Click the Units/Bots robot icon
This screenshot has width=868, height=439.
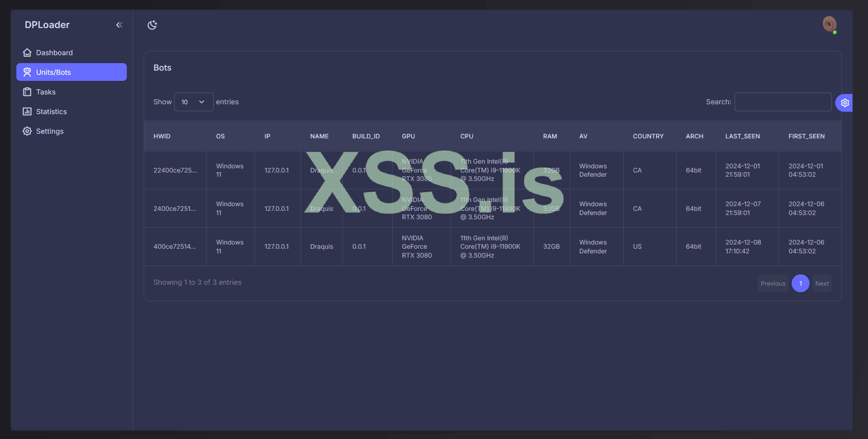tap(27, 72)
